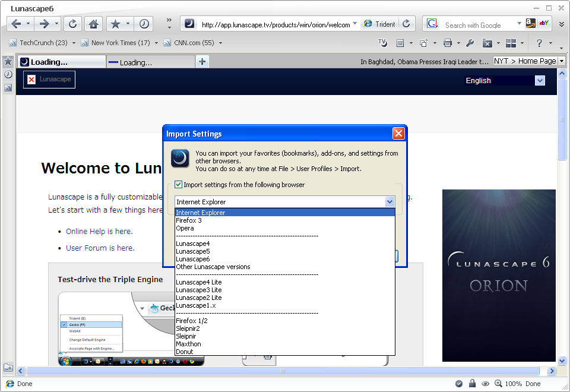Screen dimensions: 570x392
Task: Click the Trident engine switcher
Action: (379, 24)
